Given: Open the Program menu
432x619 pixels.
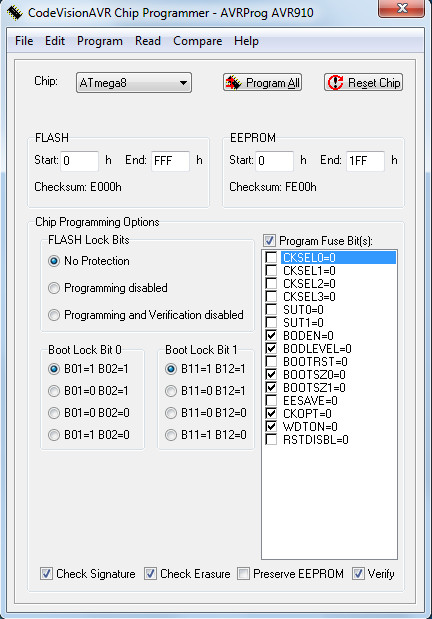Looking at the screenshot, I should point(100,41).
